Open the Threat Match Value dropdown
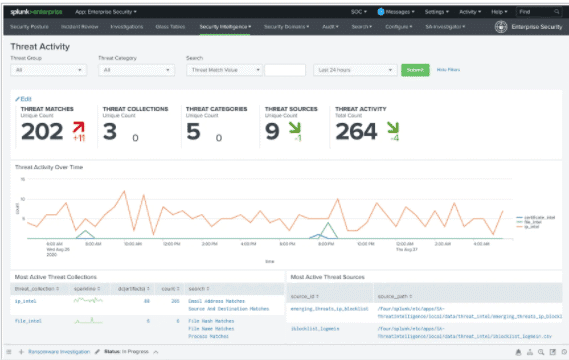 coord(224,70)
